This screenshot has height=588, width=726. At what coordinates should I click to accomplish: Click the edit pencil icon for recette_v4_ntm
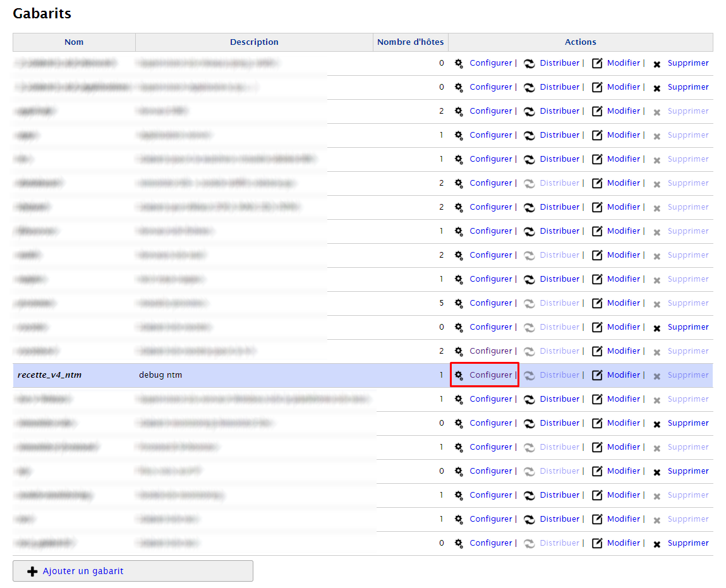tap(597, 375)
